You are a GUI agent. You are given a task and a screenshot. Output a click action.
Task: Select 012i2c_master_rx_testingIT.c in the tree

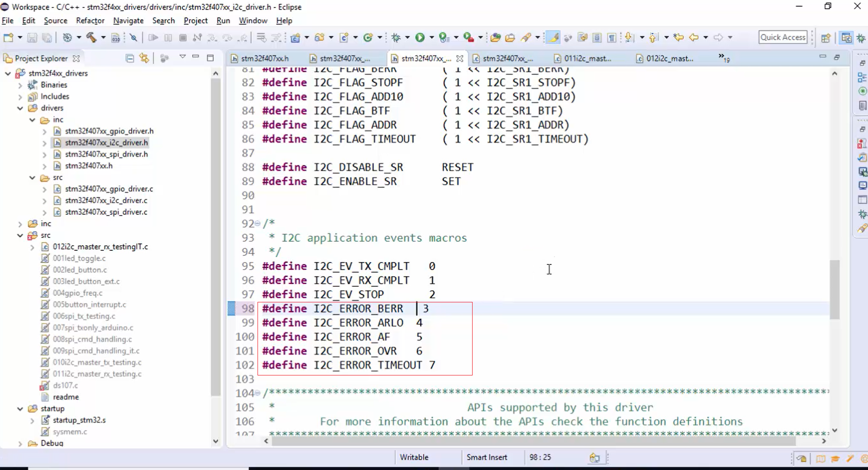click(x=100, y=247)
